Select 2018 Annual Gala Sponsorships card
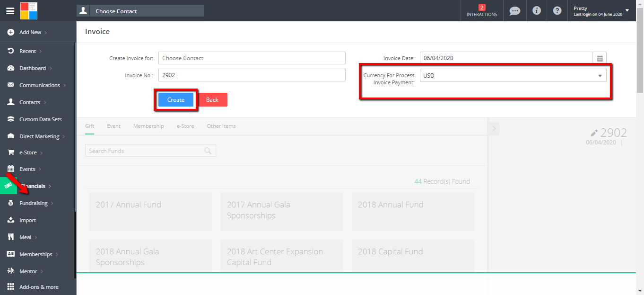The width and height of the screenshot is (644, 295). point(150,256)
